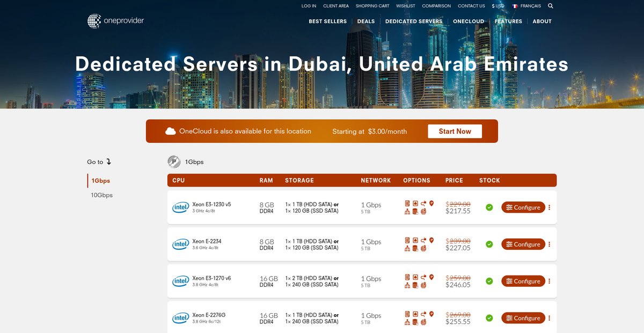Click the STORAGE column header
The image size is (644, 333).
299,180
